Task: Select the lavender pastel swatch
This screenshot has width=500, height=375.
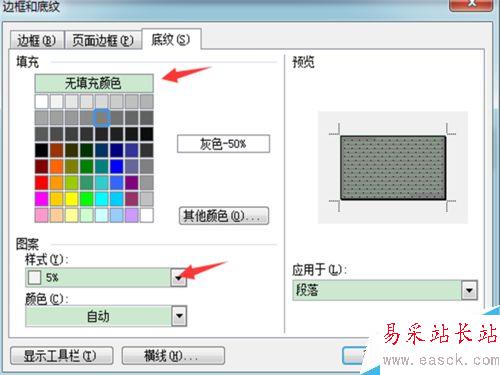Action: tap(131, 215)
